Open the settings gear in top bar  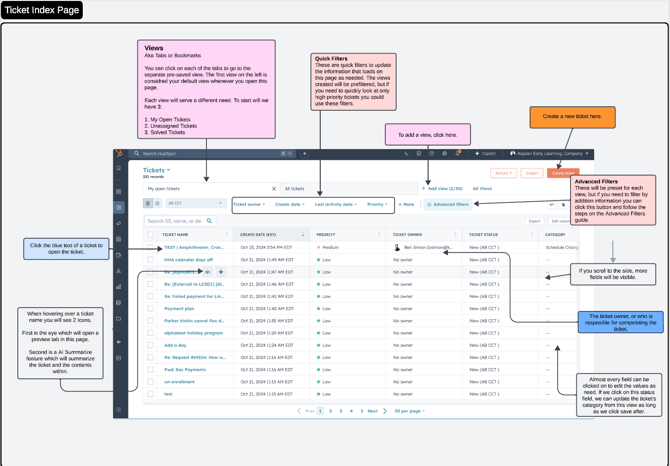[445, 154]
